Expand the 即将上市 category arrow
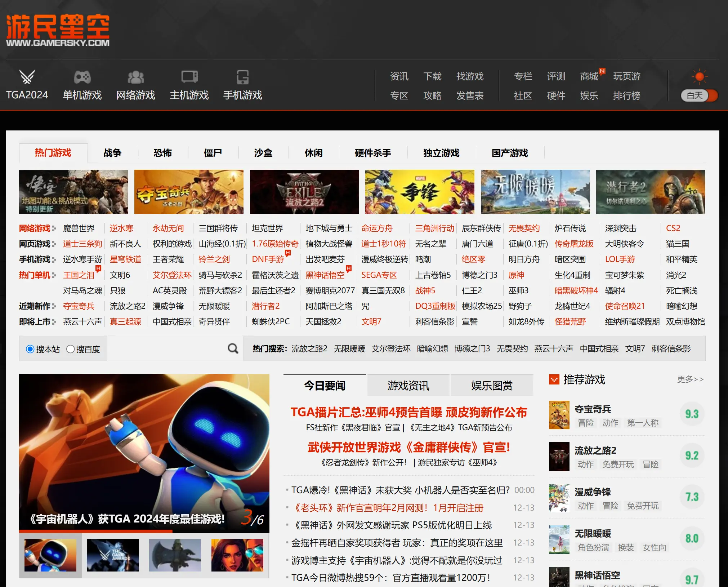 tap(55, 322)
